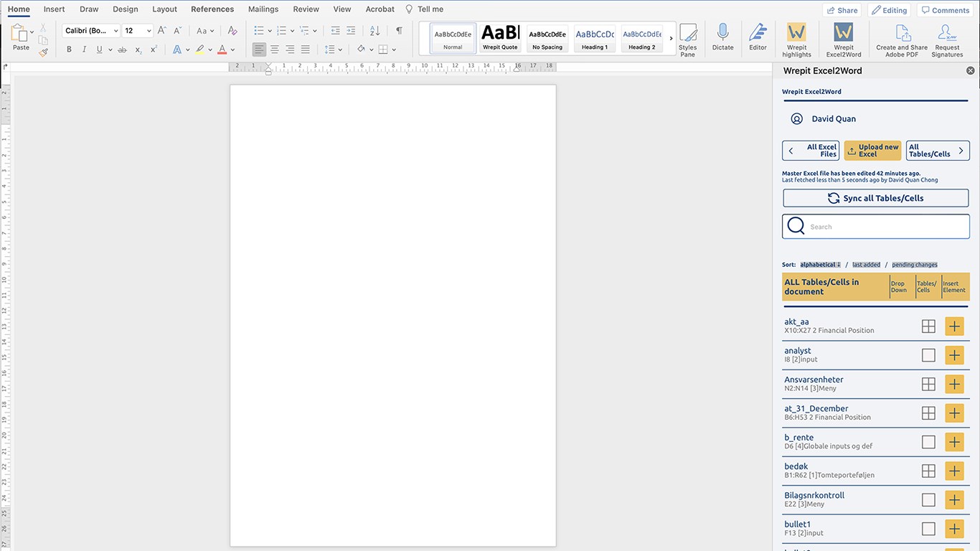980x551 pixels.
Task: Create and Share Adobe PDF
Action: pyautogui.click(x=902, y=40)
